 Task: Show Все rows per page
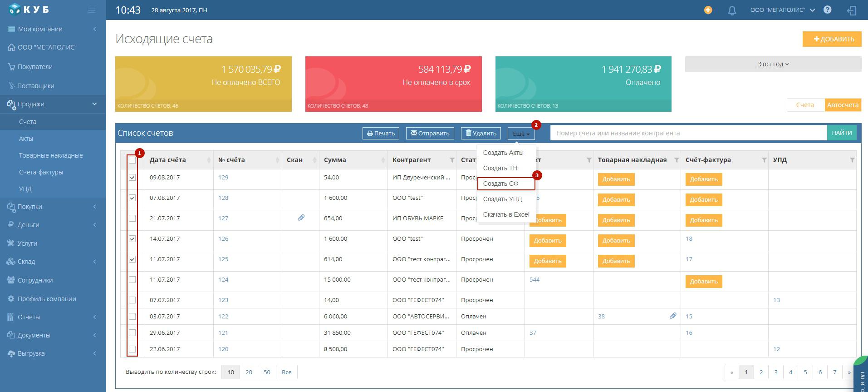pos(287,372)
